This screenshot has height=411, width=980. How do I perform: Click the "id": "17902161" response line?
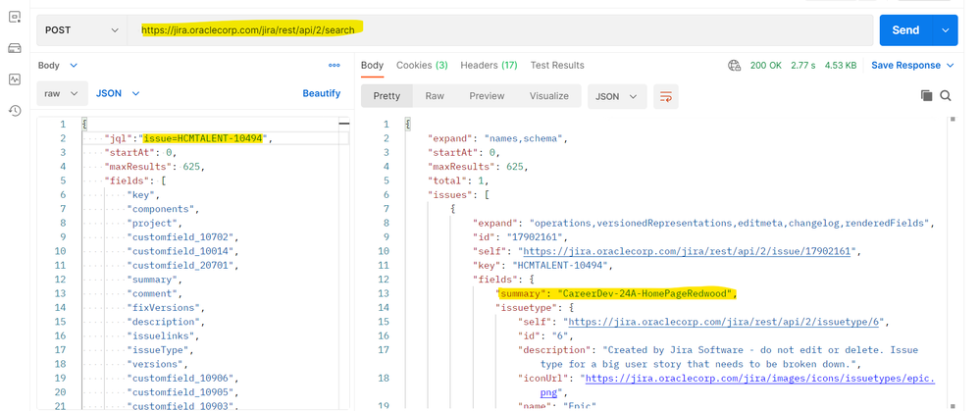click(x=521, y=236)
